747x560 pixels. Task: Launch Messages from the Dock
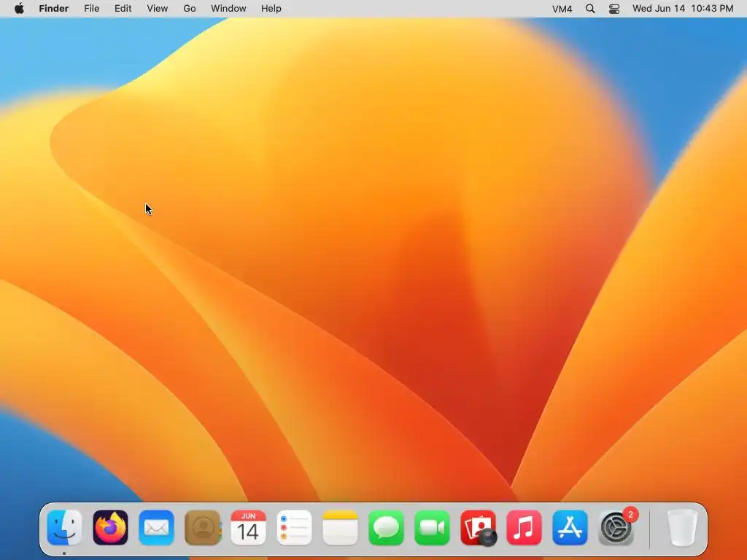coord(386,528)
